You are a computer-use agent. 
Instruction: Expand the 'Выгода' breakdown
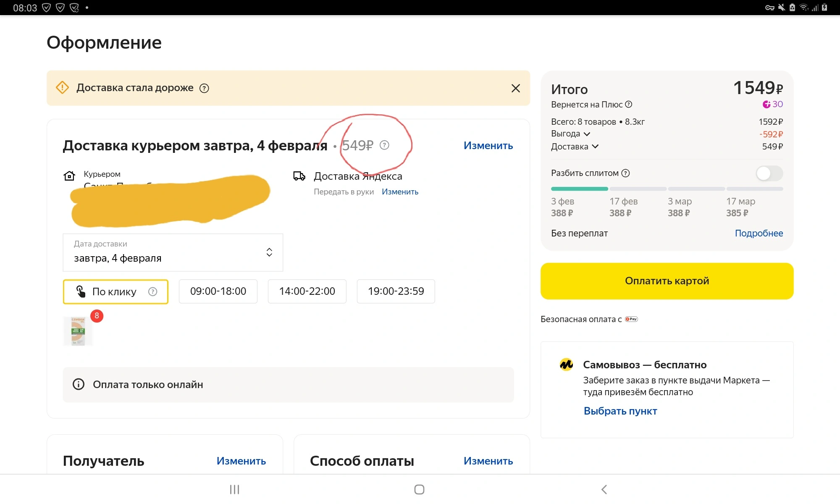[x=571, y=134]
